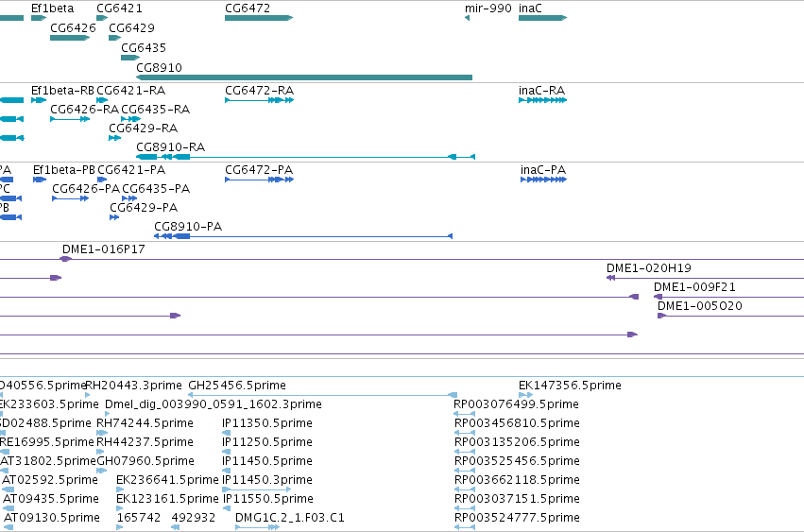Click the CG6426-RA transcript label
This screenshot has height=532, width=804.
click(85, 110)
